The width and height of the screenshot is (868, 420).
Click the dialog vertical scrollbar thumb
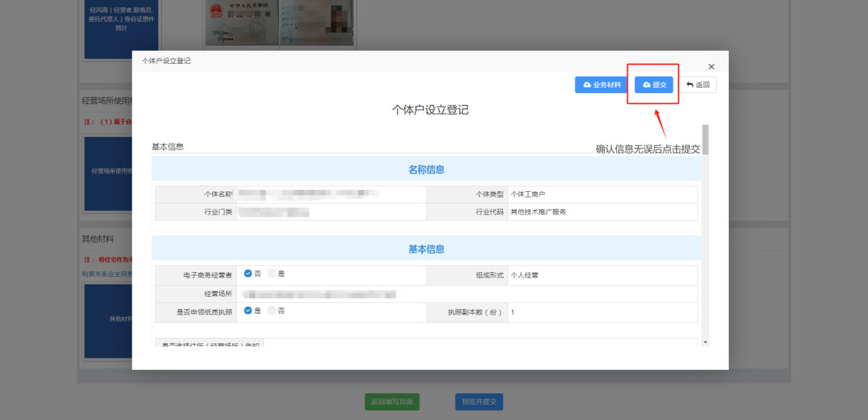[x=705, y=140]
